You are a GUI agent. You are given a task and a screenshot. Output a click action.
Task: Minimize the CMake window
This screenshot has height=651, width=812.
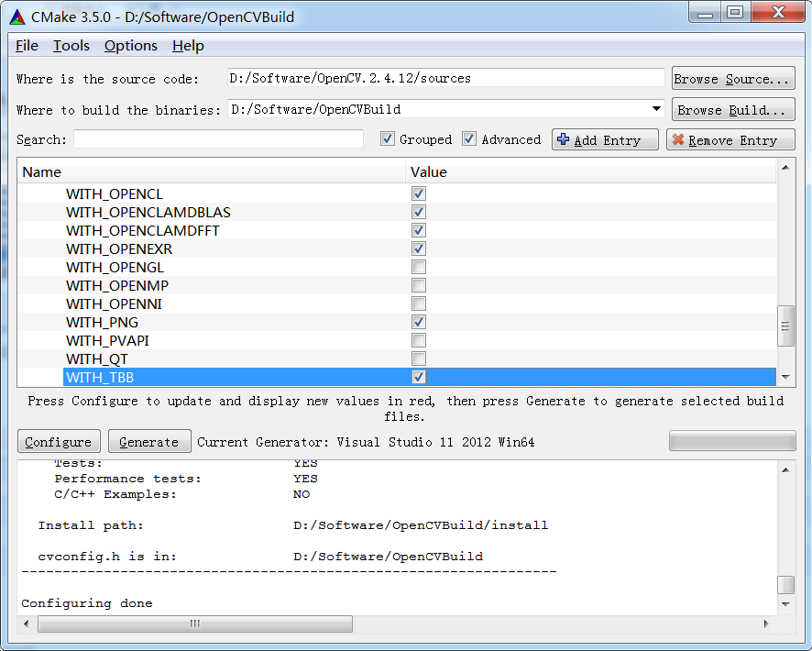pyautogui.click(x=706, y=13)
